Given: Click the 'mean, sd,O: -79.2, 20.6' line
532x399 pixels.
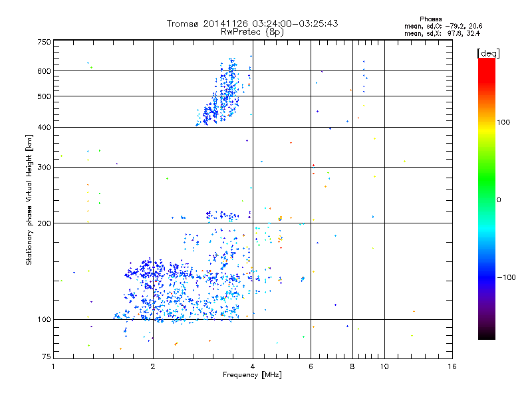Looking at the screenshot, I should click(443, 26).
